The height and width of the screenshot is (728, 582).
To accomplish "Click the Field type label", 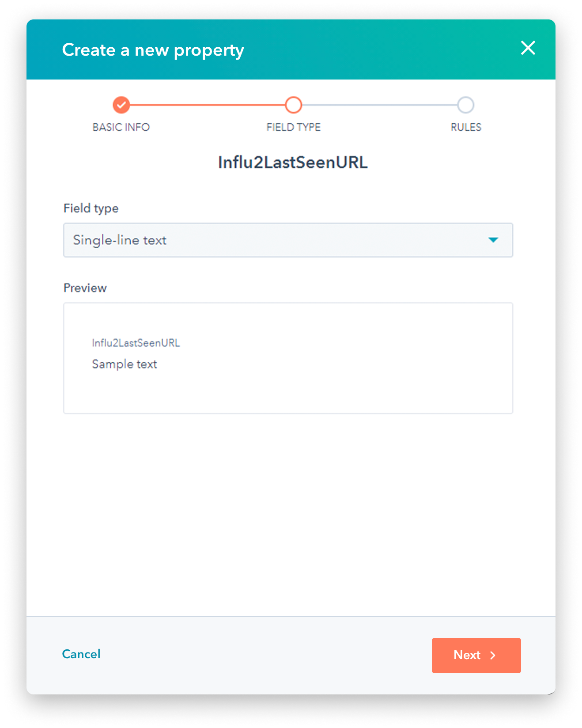I will [x=91, y=209].
